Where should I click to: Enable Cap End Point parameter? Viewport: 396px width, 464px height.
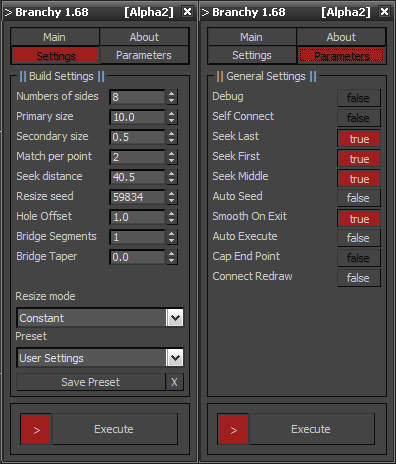pos(359,258)
